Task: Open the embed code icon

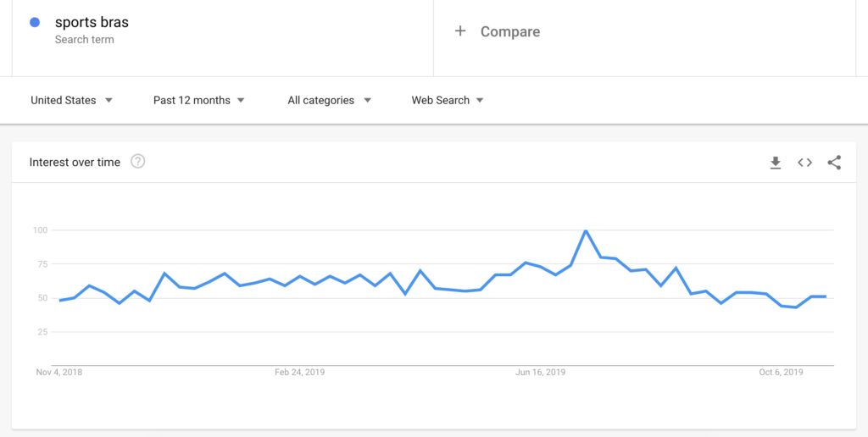Action: (x=804, y=163)
